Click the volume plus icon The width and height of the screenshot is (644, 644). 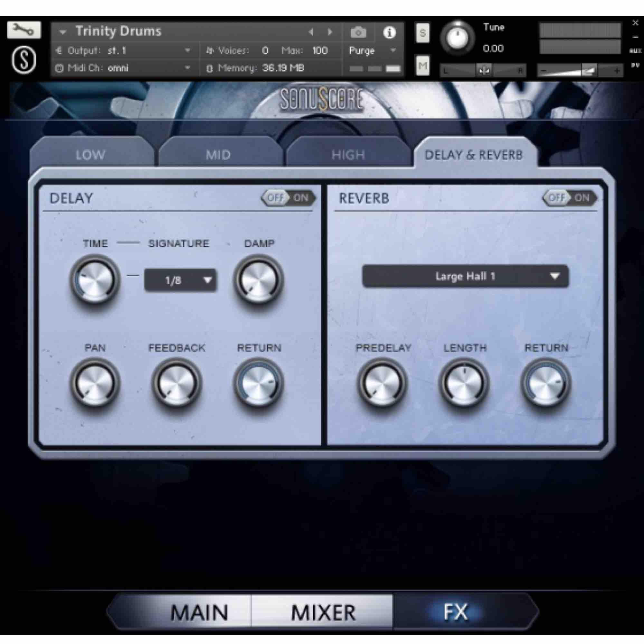coord(617,71)
